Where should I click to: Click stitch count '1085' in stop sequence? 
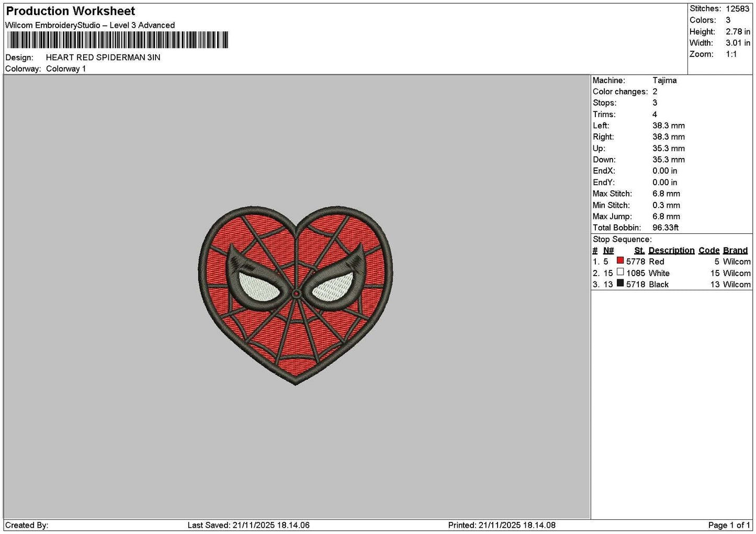tap(636, 274)
